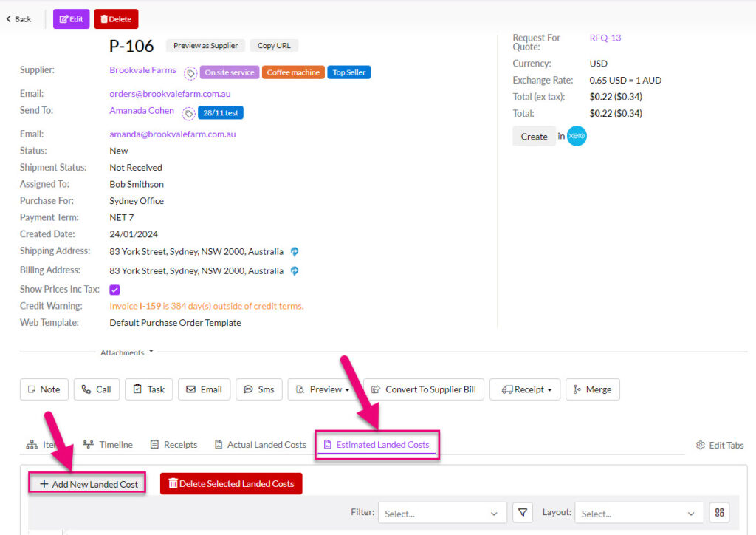Click the target icon next to Brookvale Farms
Viewport: 756px width, 535px height.
pyautogui.click(x=190, y=72)
